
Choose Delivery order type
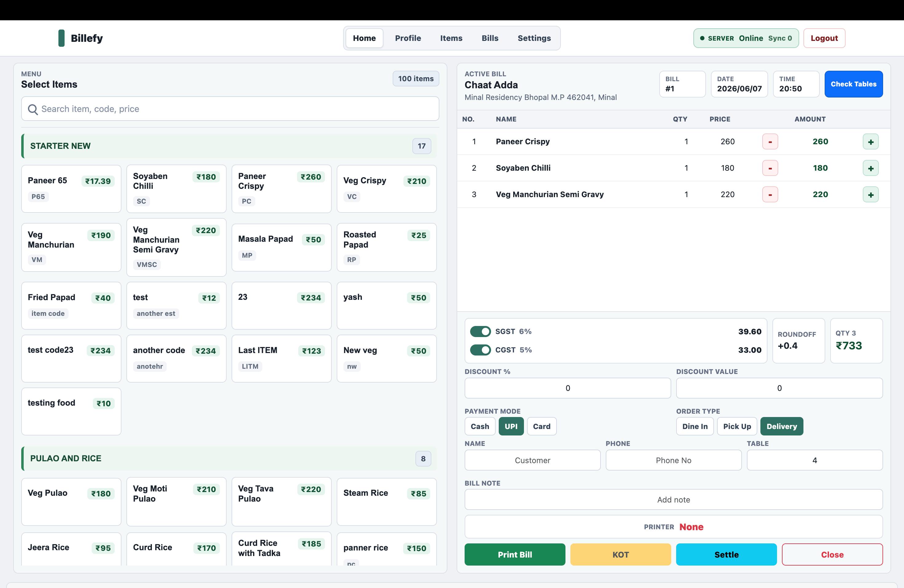coord(782,426)
